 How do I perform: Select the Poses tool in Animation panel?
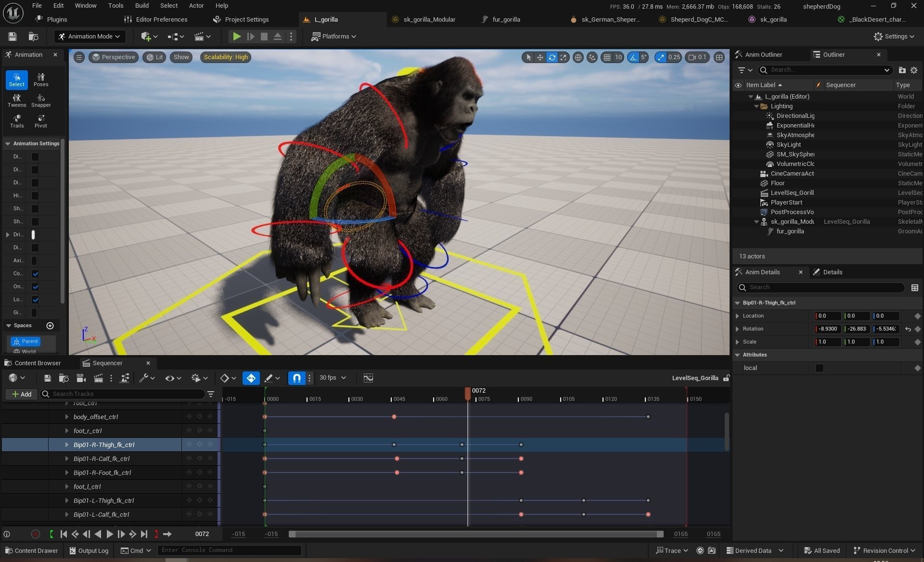coord(41,79)
